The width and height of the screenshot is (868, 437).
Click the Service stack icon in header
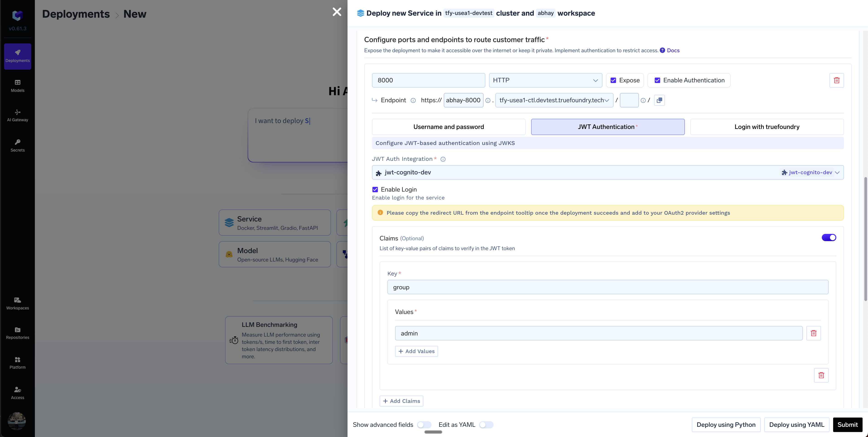(360, 13)
